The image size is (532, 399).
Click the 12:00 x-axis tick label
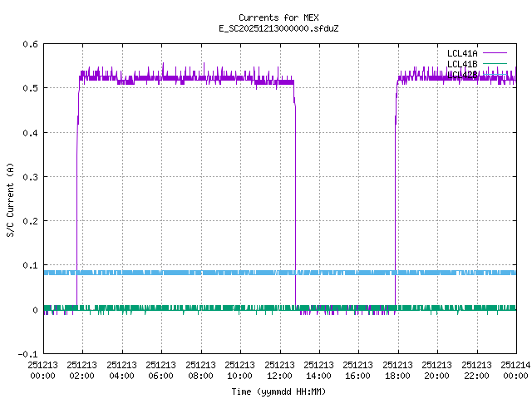click(279, 370)
